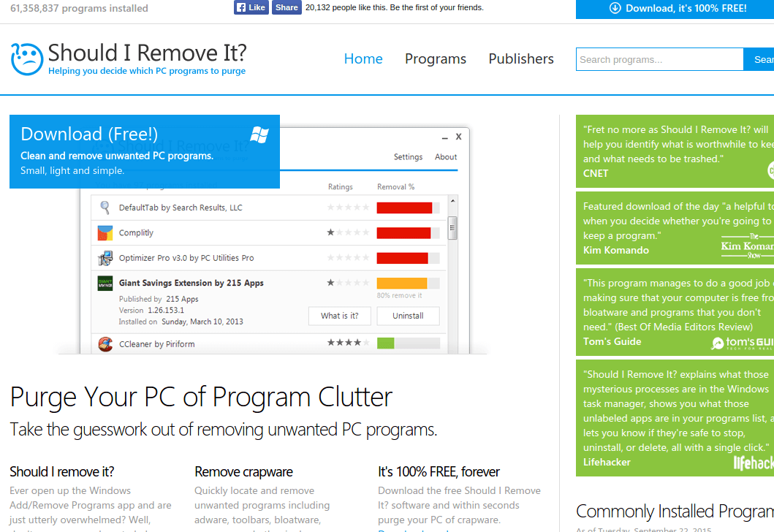Click the CNET testimonial box
Image resolution: width=774 pixels, height=532 pixels.
click(x=675, y=151)
